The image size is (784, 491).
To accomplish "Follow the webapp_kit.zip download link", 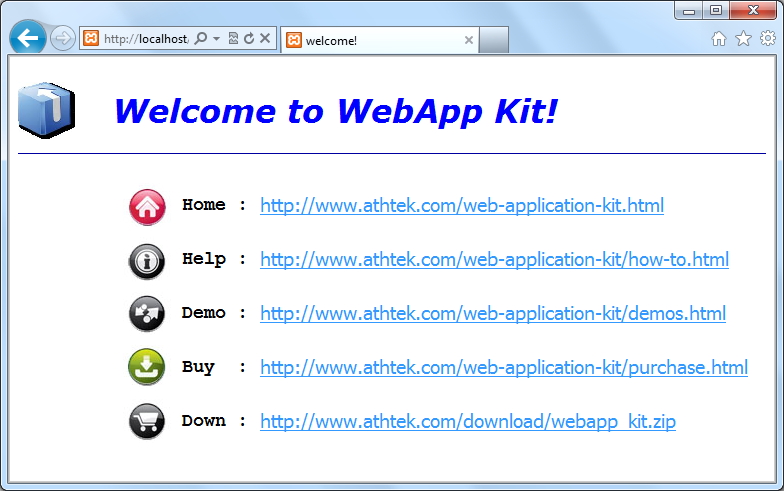I will coord(467,422).
